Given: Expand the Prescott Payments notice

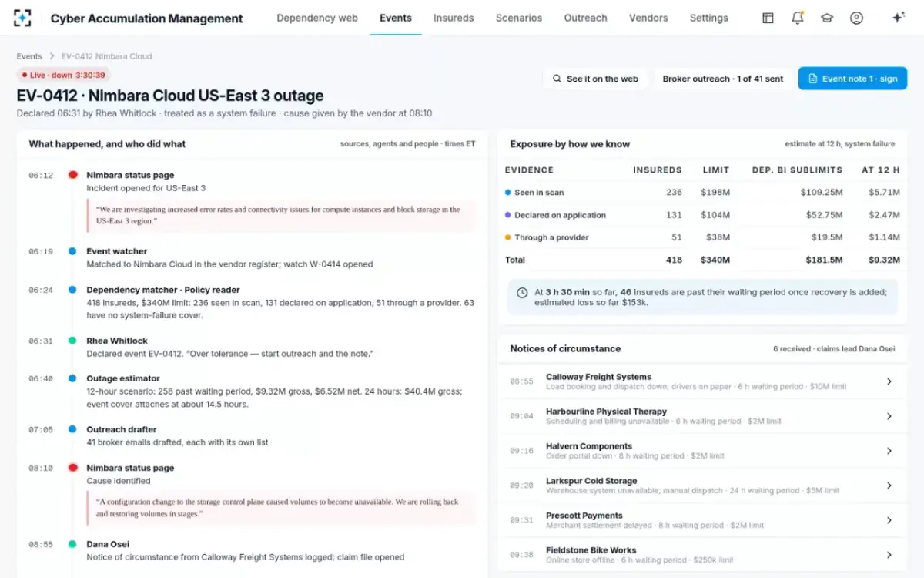Looking at the screenshot, I should [x=889, y=520].
